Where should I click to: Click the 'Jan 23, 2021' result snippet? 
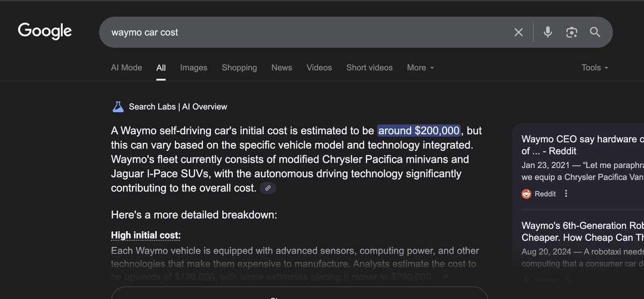coord(582,171)
